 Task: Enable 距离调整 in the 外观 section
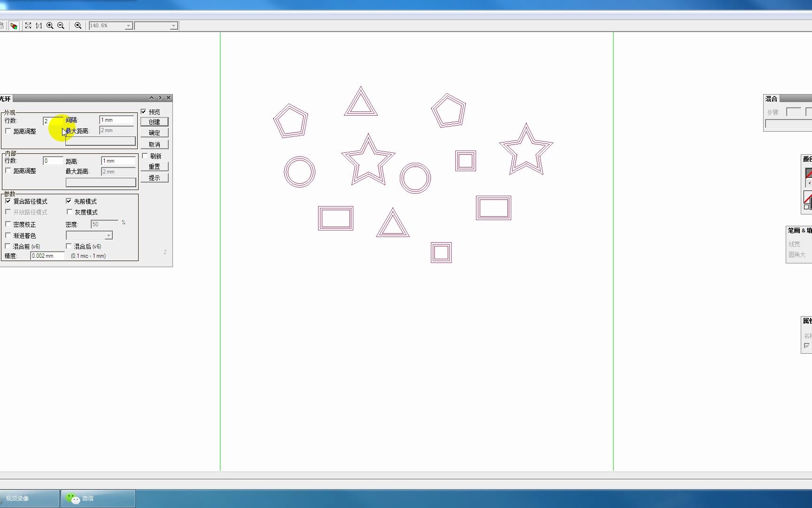(x=8, y=131)
